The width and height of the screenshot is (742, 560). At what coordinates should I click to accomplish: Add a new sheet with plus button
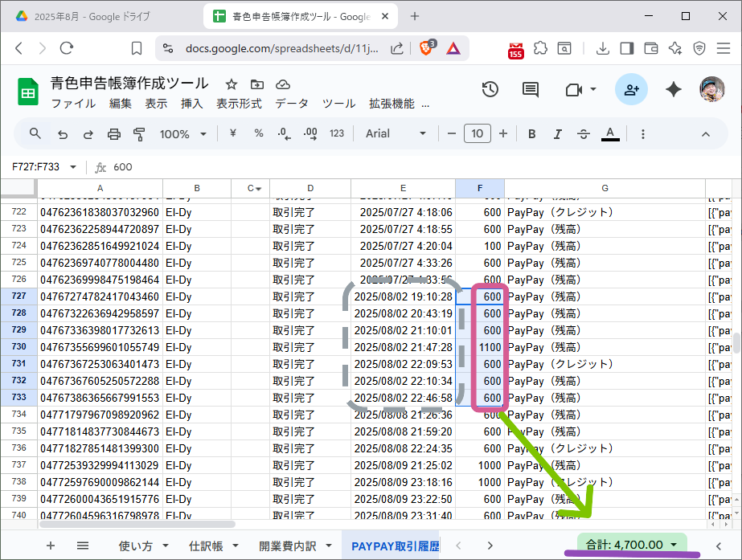coord(51,546)
